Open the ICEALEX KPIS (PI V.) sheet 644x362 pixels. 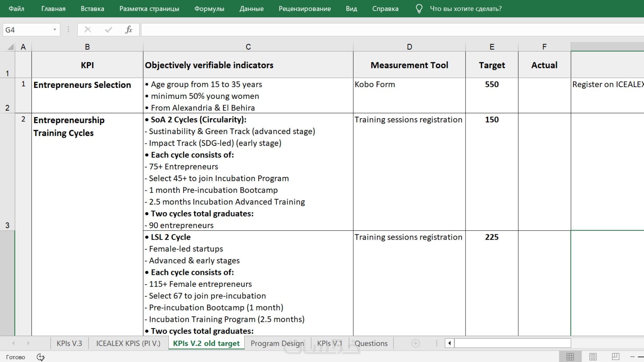(x=128, y=343)
